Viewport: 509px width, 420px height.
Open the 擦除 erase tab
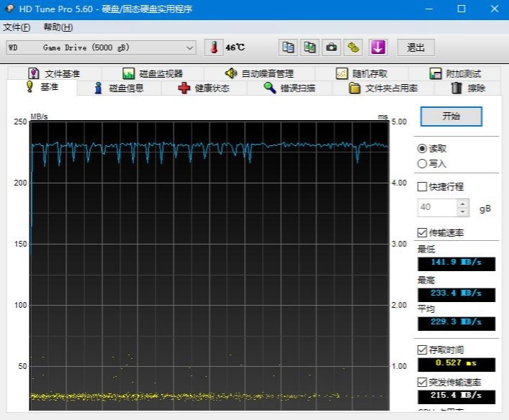click(468, 88)
